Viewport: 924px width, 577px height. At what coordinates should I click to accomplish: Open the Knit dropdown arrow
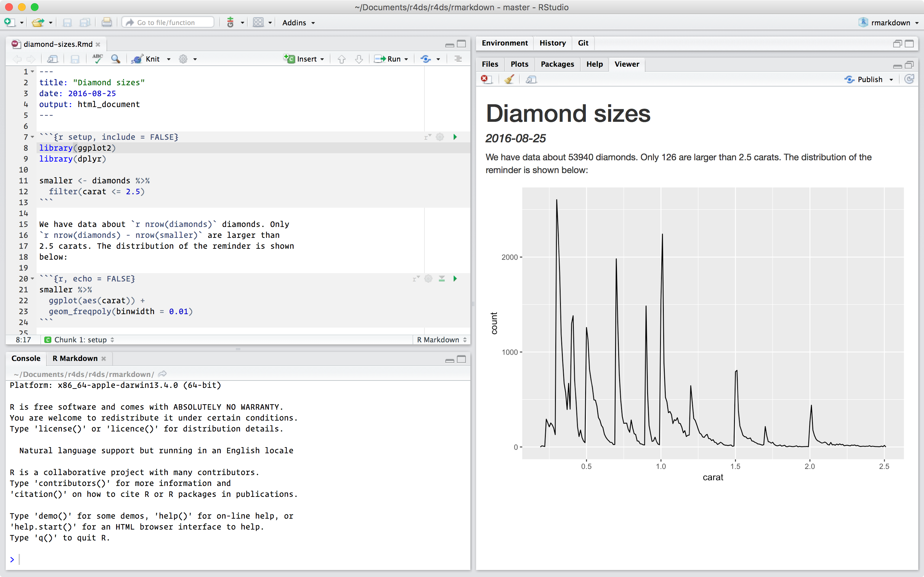[x=169, y=59]
